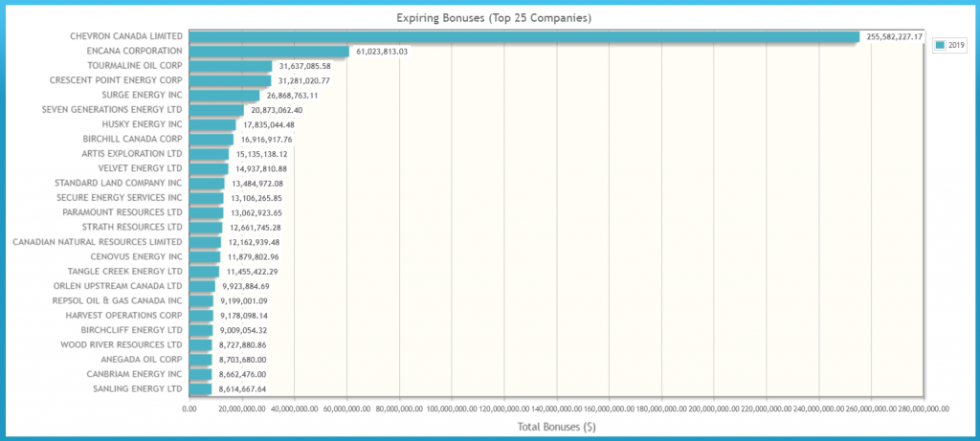This screenshot has width=980, height=441.
Task: Click the value 31,281,020.77
Action: (x=303, y=81)
